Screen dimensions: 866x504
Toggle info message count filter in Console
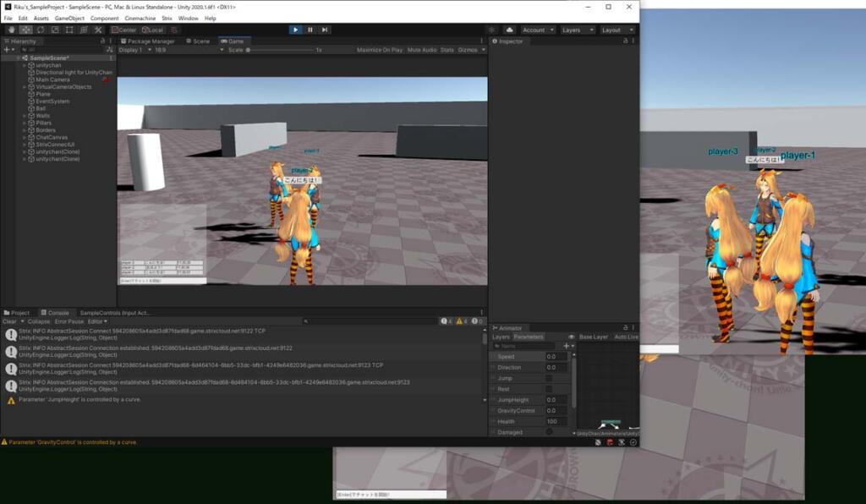(447, 320)
